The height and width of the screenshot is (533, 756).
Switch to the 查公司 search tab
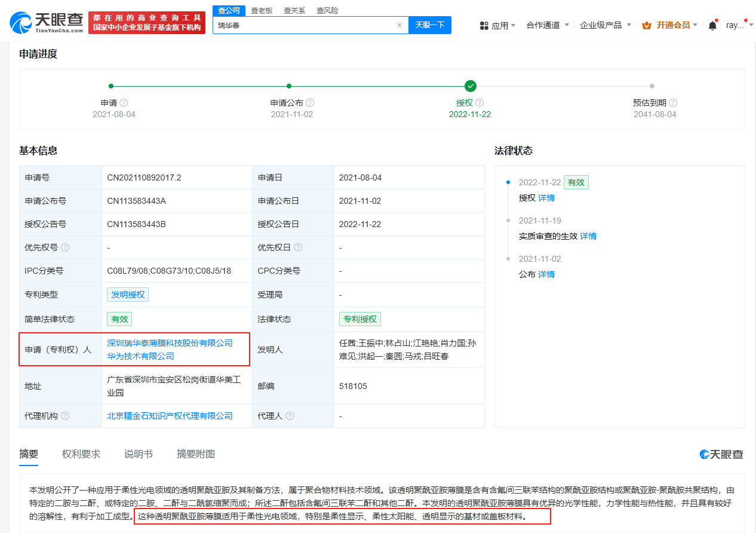[229, 11]
